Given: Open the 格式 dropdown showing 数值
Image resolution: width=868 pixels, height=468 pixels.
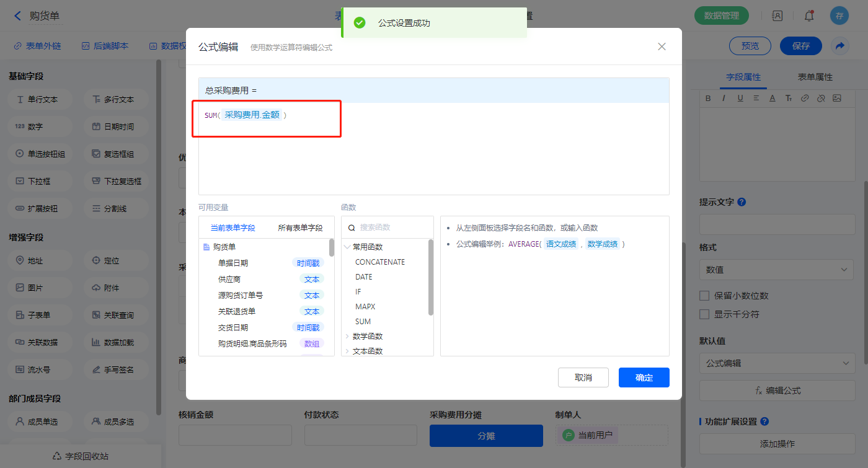Looking at the screenshot, I should pyautogui.click(x=776, y=270).
